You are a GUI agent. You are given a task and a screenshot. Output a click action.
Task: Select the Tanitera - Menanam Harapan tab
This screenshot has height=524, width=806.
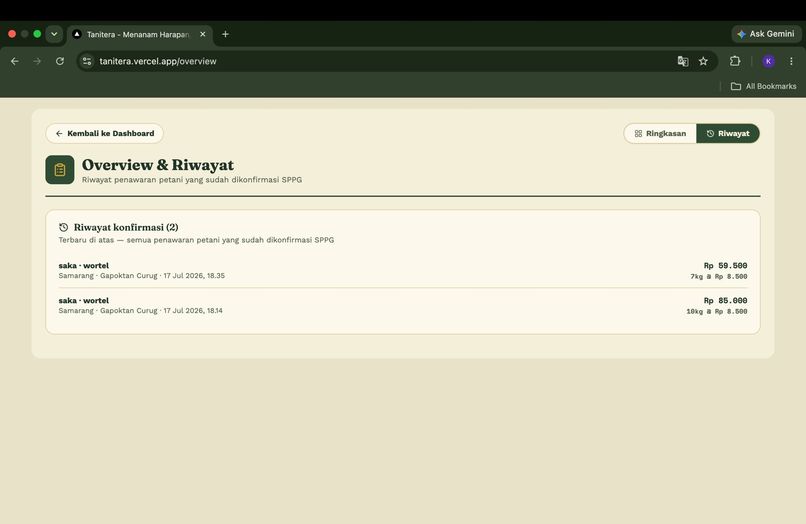140,34
